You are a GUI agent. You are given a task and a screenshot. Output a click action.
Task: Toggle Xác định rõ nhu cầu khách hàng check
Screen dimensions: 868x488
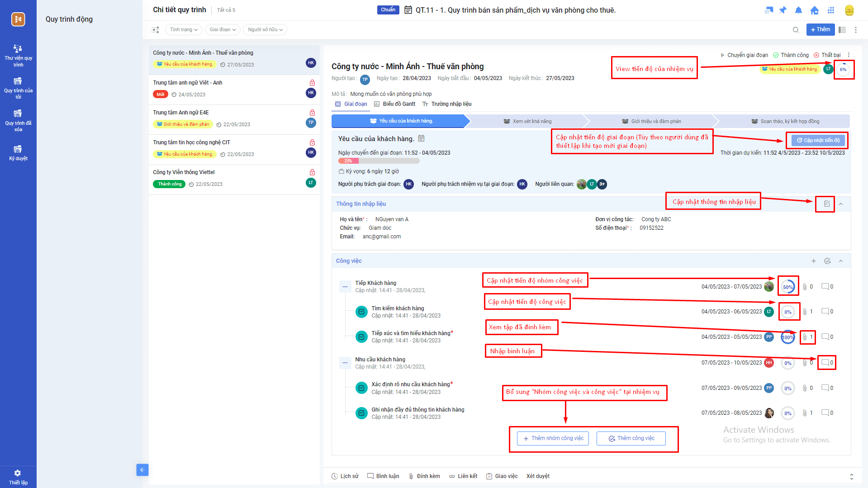361,388
